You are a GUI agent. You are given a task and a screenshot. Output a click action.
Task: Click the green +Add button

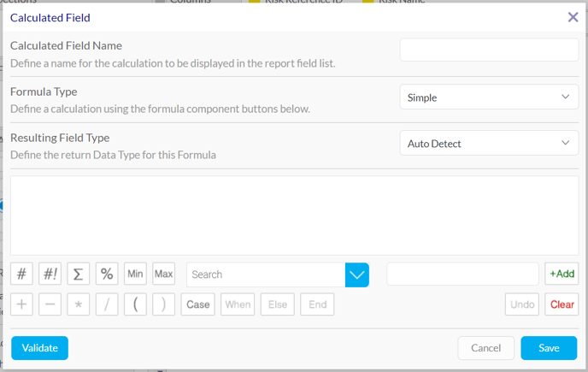pos(562,274)
